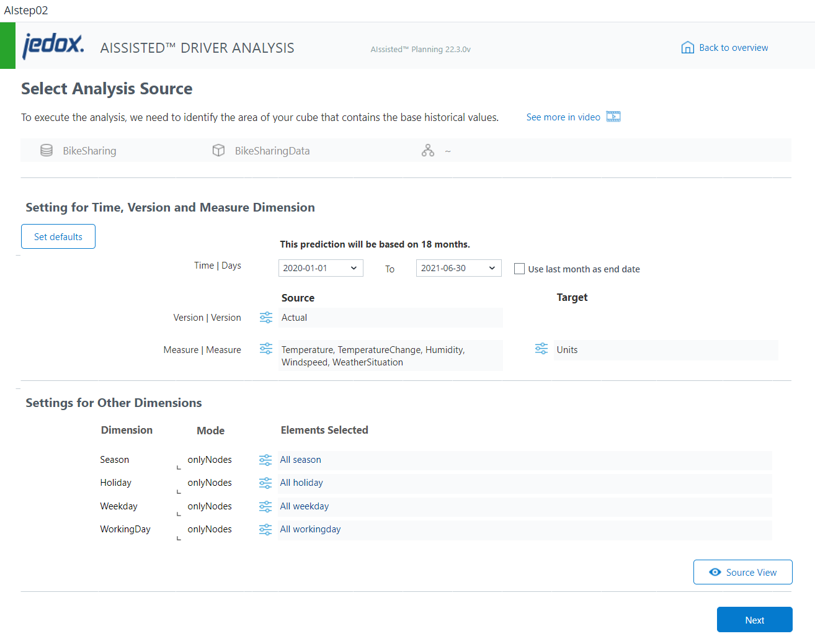The image size is (815, 644).
Task: Click the video icon next to See more in video
Action: click(x=613, y=117)
